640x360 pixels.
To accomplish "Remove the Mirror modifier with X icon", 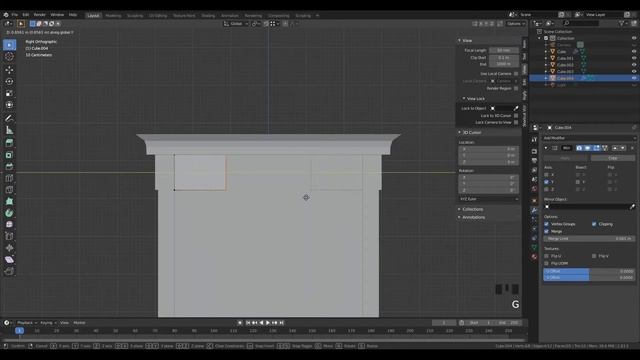I will [632, 148].
